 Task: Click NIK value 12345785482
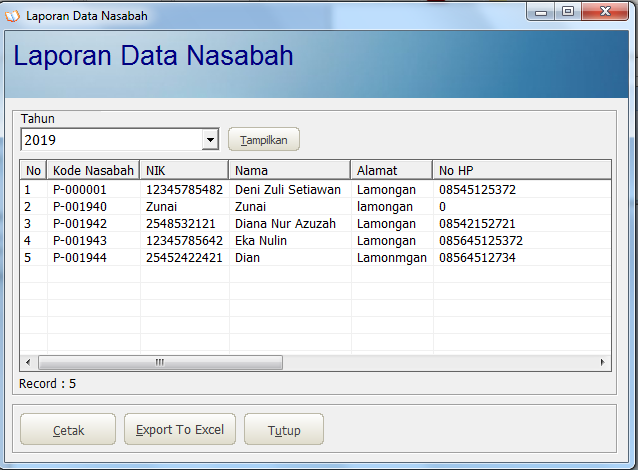[x=184, y=190]
